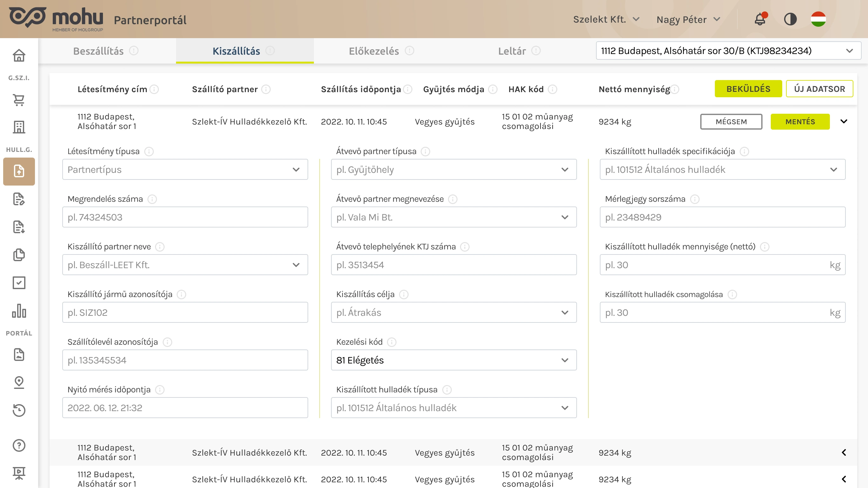Image resolution: width=868 pixels, height=488 pixels.
Task: Switch to the Leltár tab
Action: click(512, 51)
